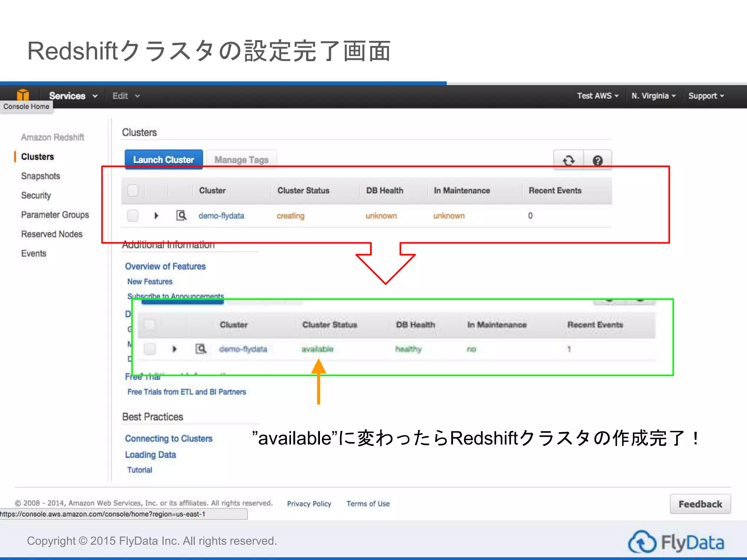This screenshot has width=747, height=560.
Task: Select Snapshots in the sidebar
Action: (x=40, y=176)
